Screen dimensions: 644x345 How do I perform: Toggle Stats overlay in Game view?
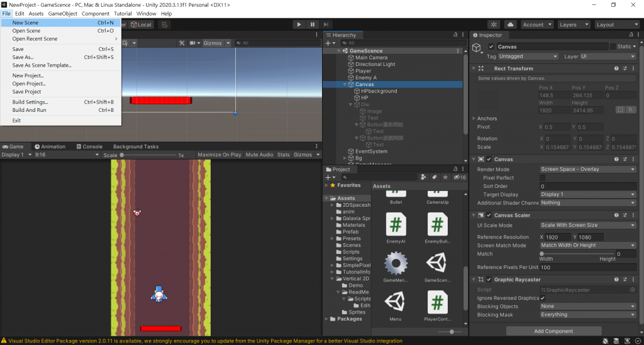[x=284, y=155]
